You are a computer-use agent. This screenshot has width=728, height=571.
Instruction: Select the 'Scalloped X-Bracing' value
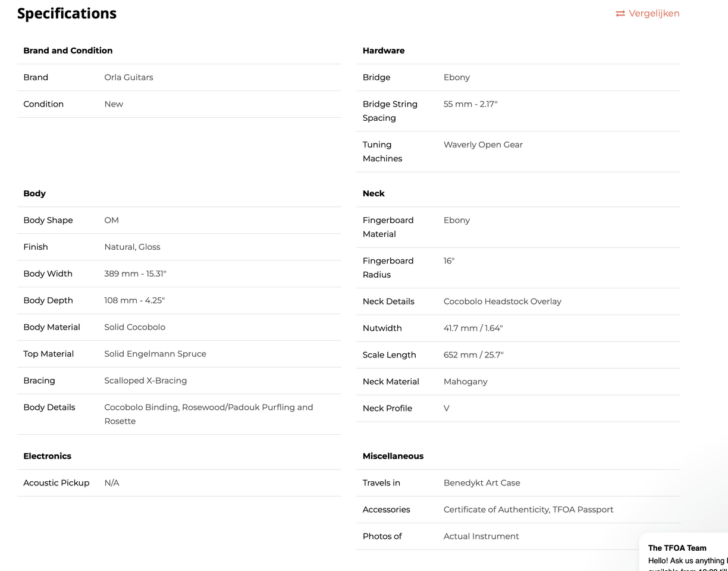pyautogui.click(x=146, y=381)
